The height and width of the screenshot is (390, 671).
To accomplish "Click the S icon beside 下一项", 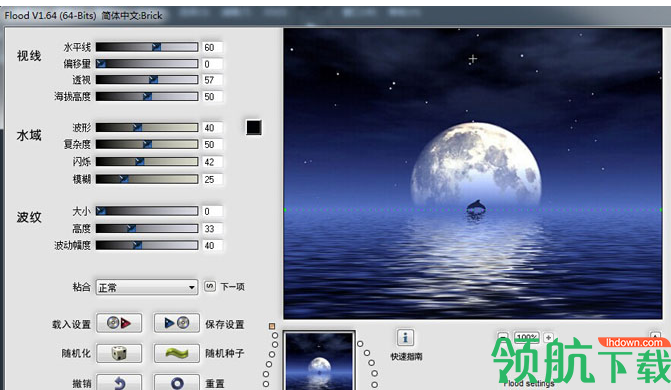I will (x=210, y=286).
